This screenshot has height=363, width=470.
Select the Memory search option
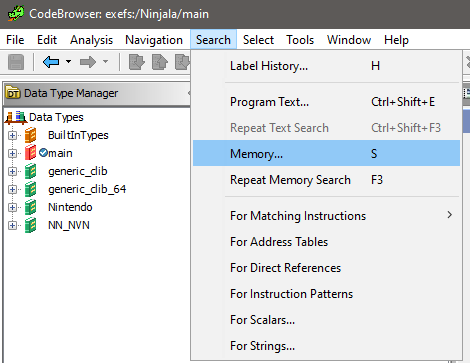coord(326,153)
